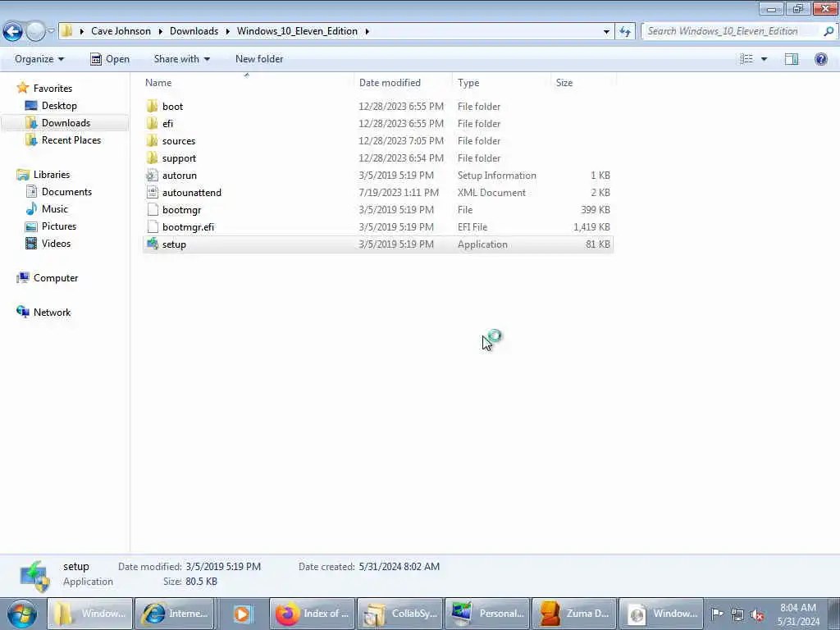Toggle the preview pane button

(792, 59)
